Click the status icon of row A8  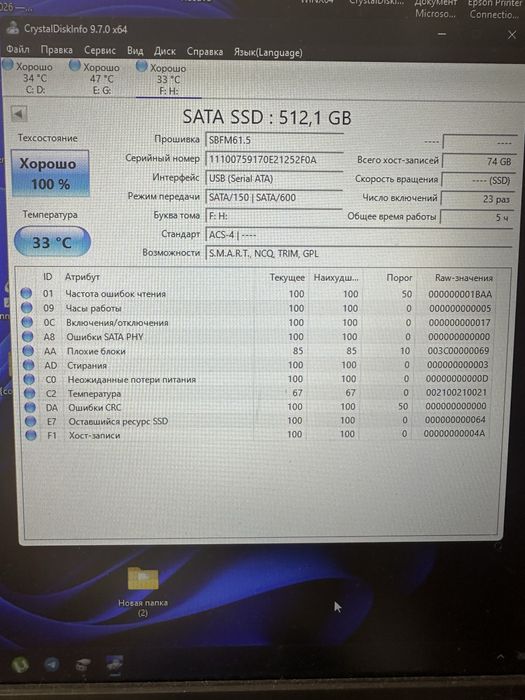(x=28, y=336)
